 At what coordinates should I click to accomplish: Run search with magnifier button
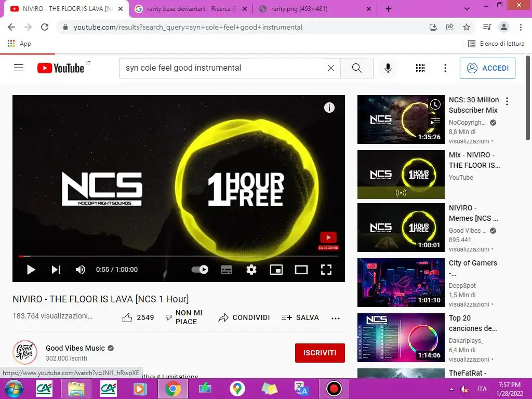356,68
